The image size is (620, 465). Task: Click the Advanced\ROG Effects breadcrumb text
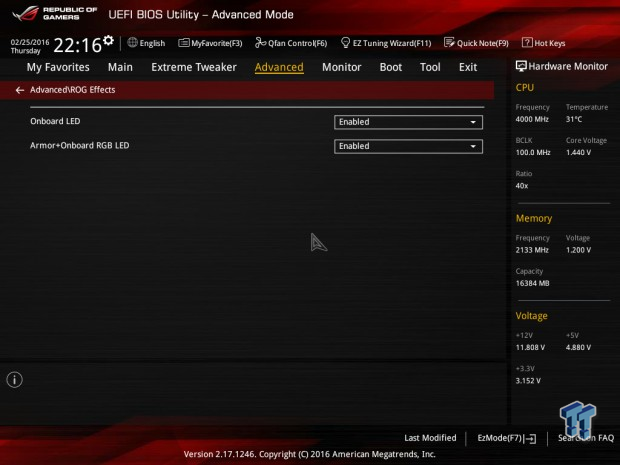73,90
